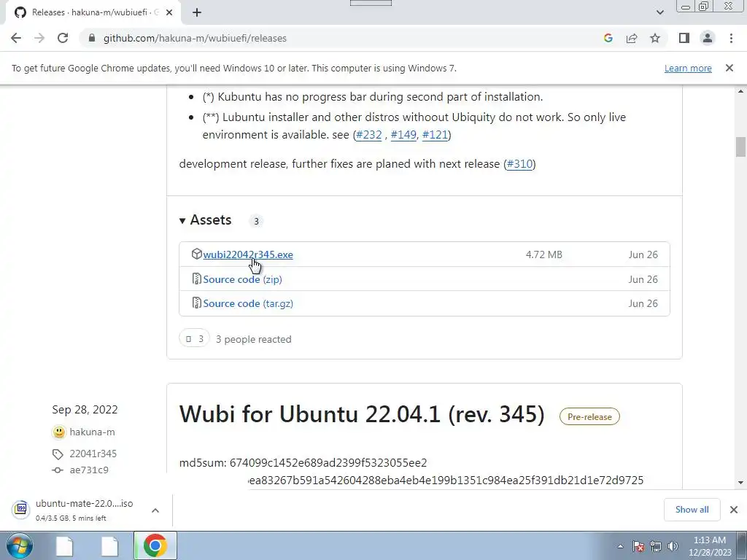The width and height of the screenshot is (747, 560).
Task: Download Source code (tar.gz)
Action: pos(248,303)
